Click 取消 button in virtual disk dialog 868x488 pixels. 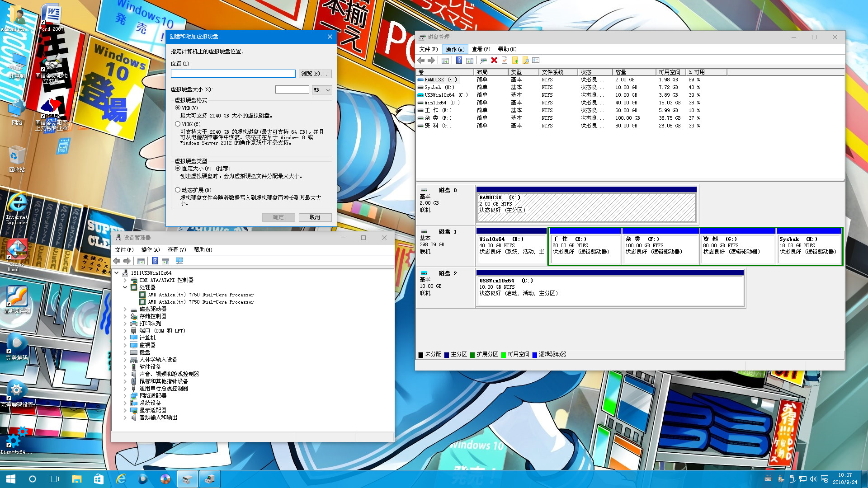click(x=315, y=217)
